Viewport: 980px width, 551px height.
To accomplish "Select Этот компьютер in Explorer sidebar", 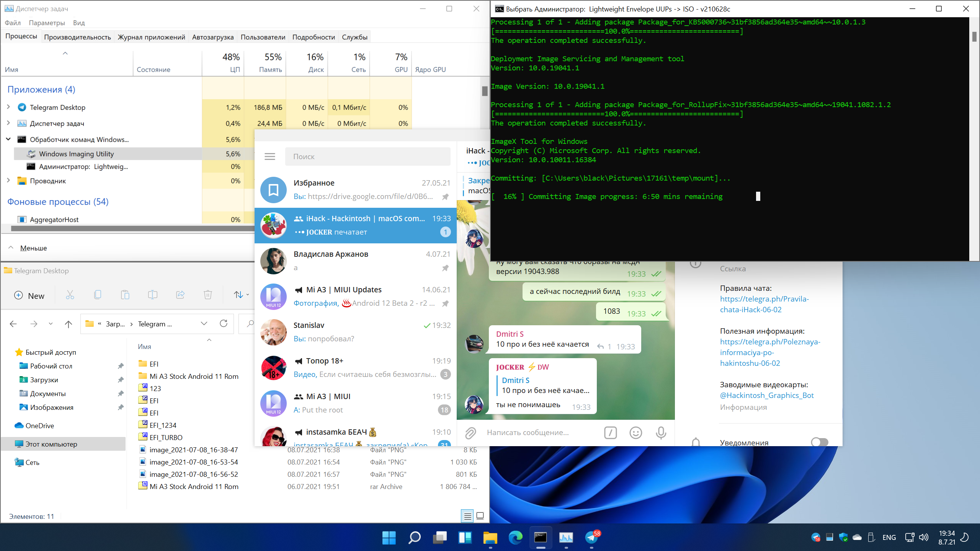I will [63, 444].
